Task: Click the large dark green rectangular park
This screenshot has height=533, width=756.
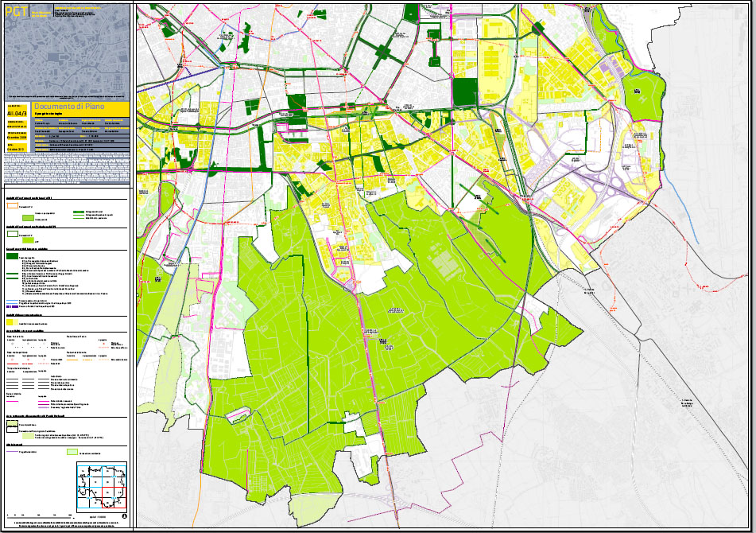Action: [x=463, y=90]
